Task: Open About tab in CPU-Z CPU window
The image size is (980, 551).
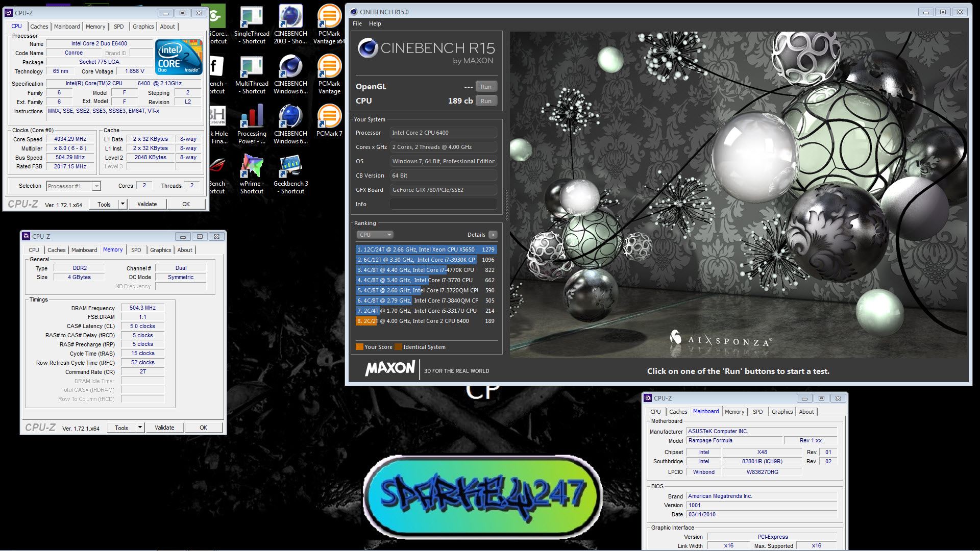Action: coord(167,27)
